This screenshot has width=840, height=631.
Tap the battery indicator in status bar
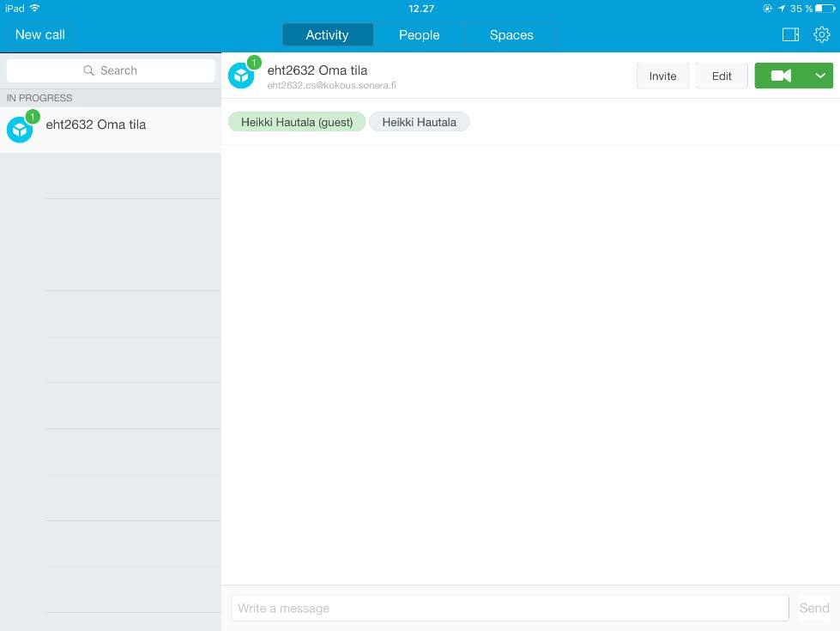click(825, 9)
